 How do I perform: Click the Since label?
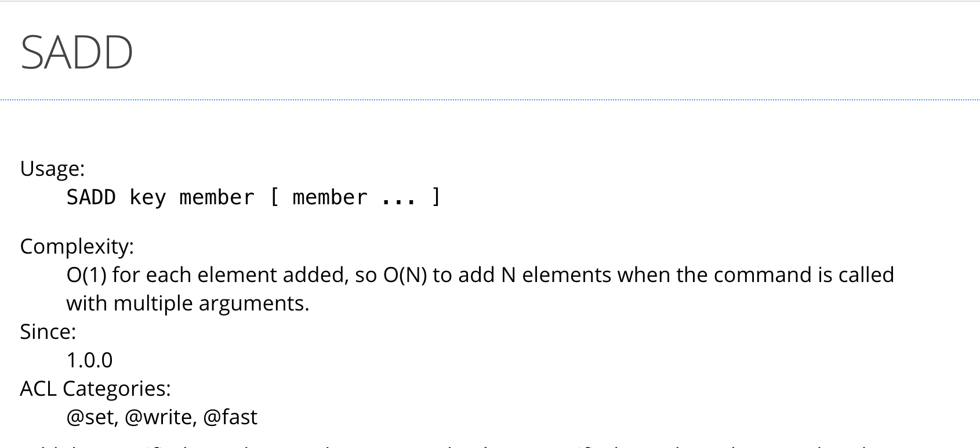click(x=48, y=332)
